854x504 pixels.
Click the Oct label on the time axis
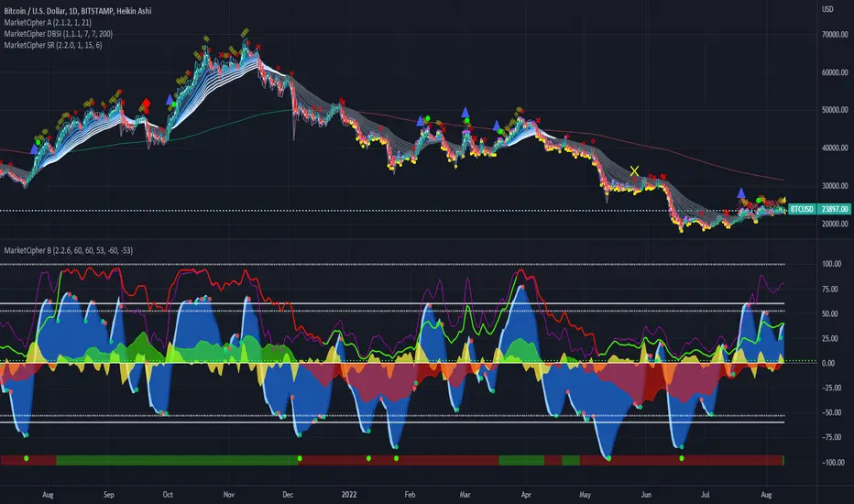point(168,495)
